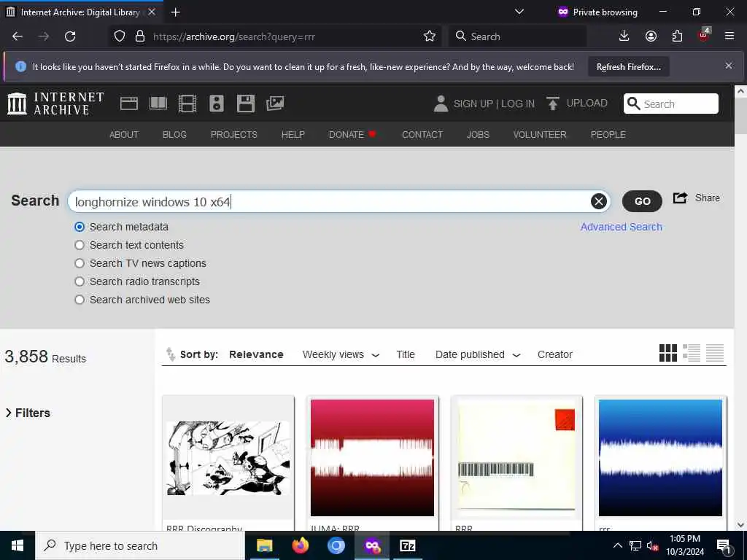Open the VOLUNTEER menu item
Image resolution: width=747 pixels, height=560 pixels.
(540, 135)
